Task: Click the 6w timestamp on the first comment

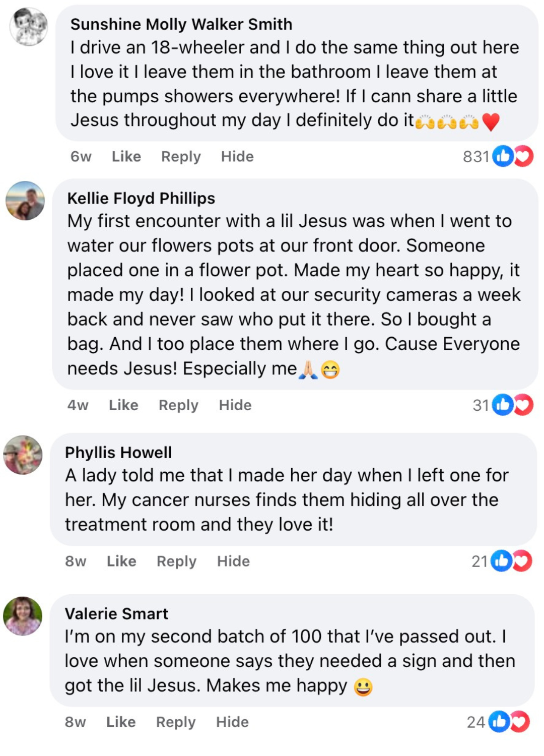Action: [81, 157]
